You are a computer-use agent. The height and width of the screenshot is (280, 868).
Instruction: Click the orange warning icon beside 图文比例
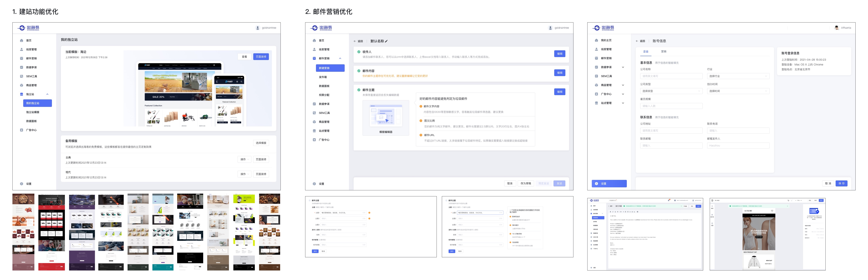pyautogui.click(x=420, y=120)
